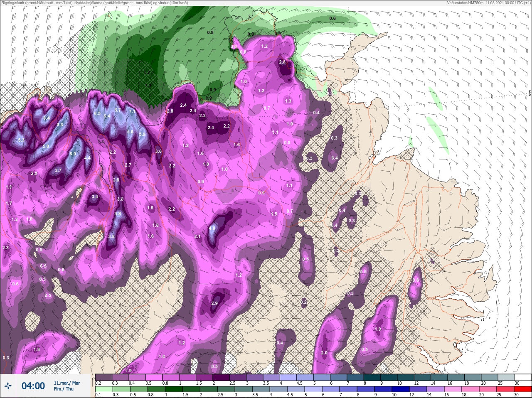Viewport: 532px width, 398px height.
Task: Click the 1.7 value at the left map edge
Action: [x=9, y=203]
